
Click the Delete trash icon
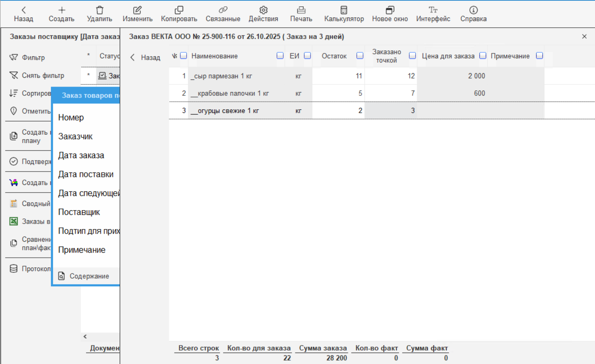pos(99,10)
